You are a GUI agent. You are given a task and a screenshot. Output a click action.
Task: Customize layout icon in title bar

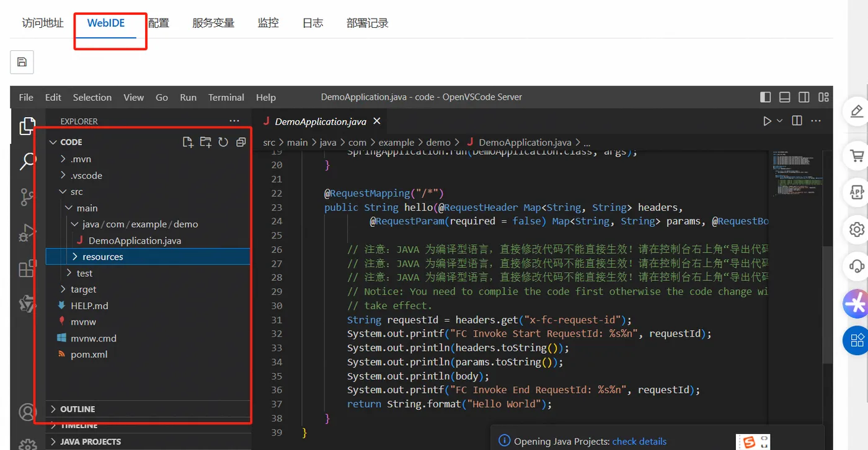click(823, 97)
